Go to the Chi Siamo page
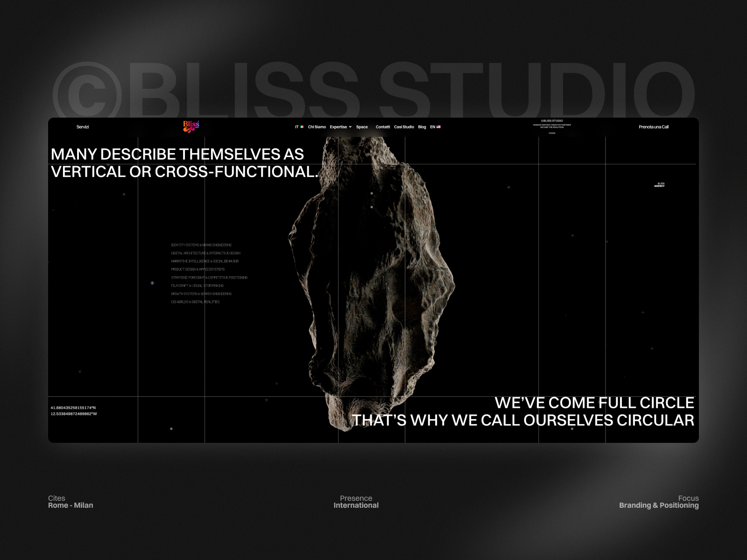The image size is (747, 560). (x=317, y=127)
